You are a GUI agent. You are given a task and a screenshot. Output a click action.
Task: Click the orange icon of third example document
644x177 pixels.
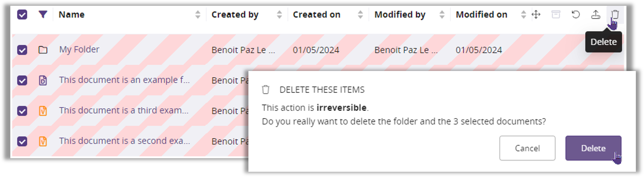coord(43,111)
